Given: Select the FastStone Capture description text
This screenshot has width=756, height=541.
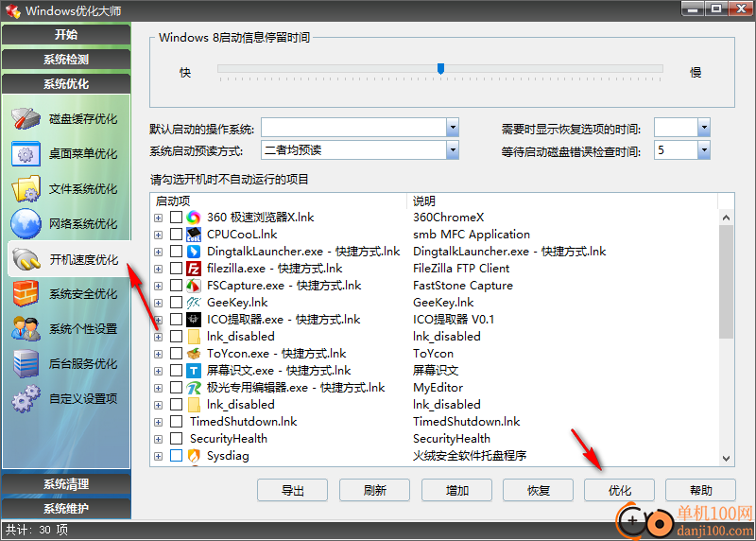Looking at the screenshot, I should [x=463, y=286].
